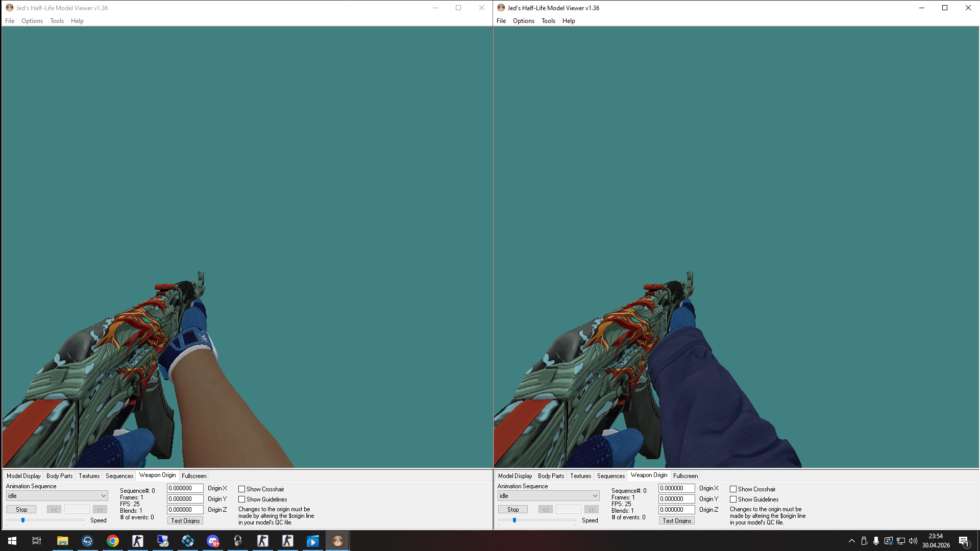Stop the animation in the left window
Screen dimensions: 980x551
coord(21,510)
